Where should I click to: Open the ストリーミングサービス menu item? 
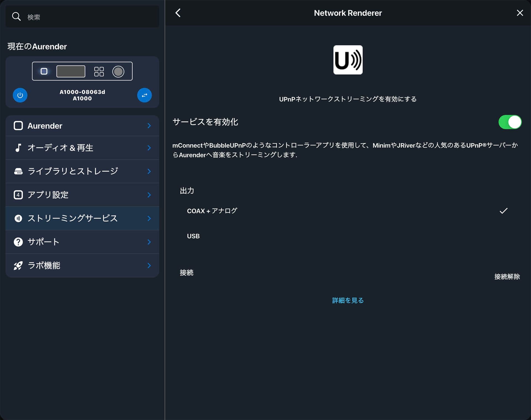coord(82,218)
